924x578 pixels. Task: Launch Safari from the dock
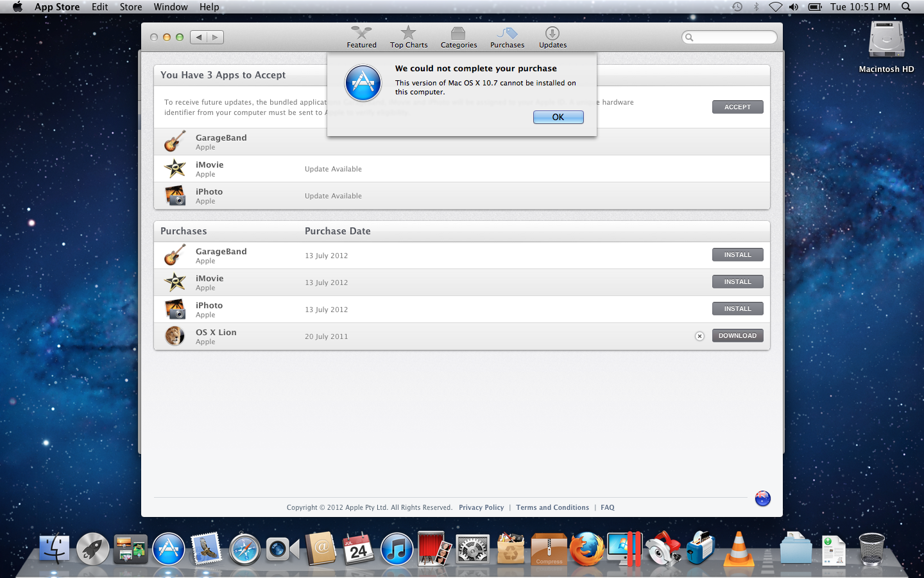click(x=244, y=550)
